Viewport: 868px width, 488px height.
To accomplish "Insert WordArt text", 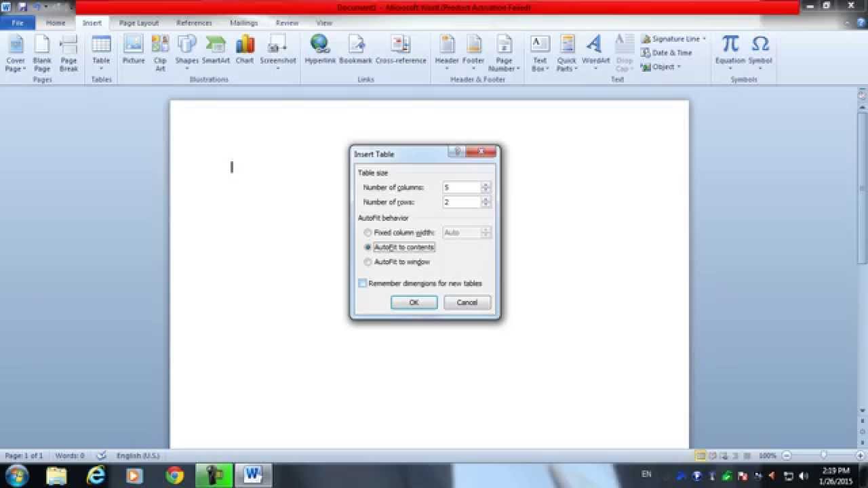I will 595,54.
